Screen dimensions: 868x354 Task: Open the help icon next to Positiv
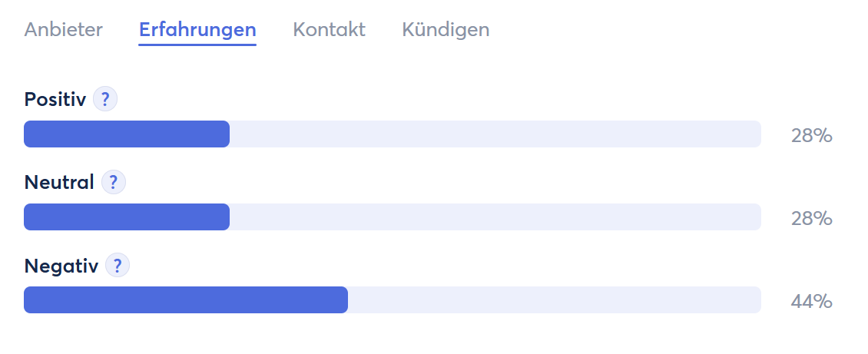pos(105,100)
